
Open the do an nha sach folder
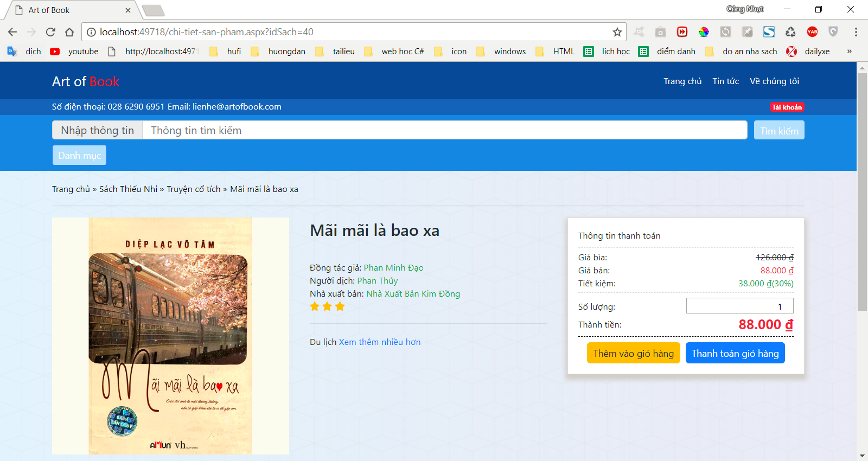741,52
